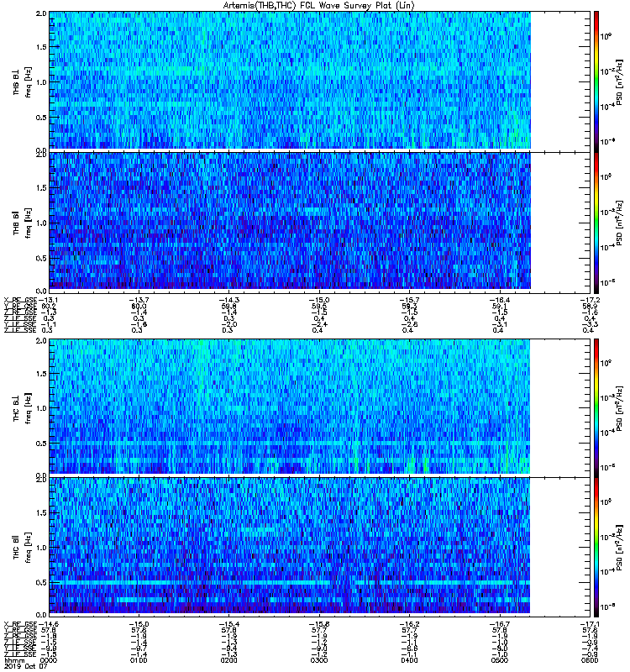Click the "2.0" frequency tick on THC B⊥ axis
This screenshot has width=630, height=672.
pos(41,341)
